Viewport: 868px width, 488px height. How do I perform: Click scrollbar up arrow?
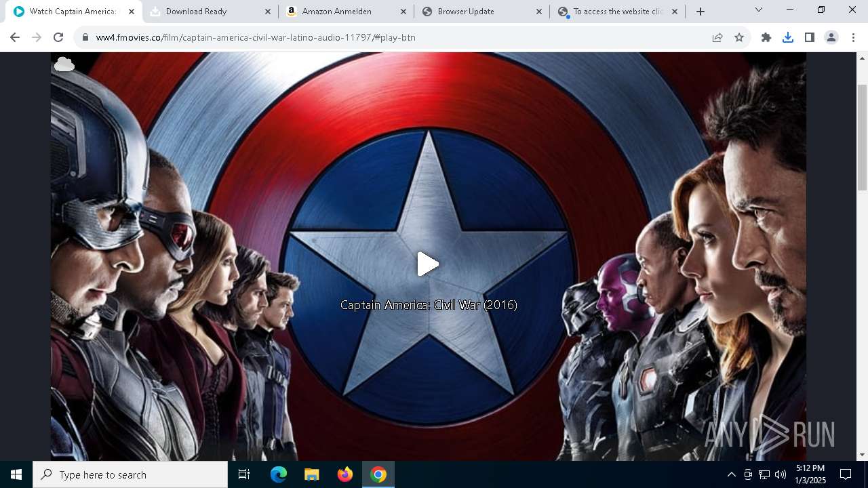point(862,58)
